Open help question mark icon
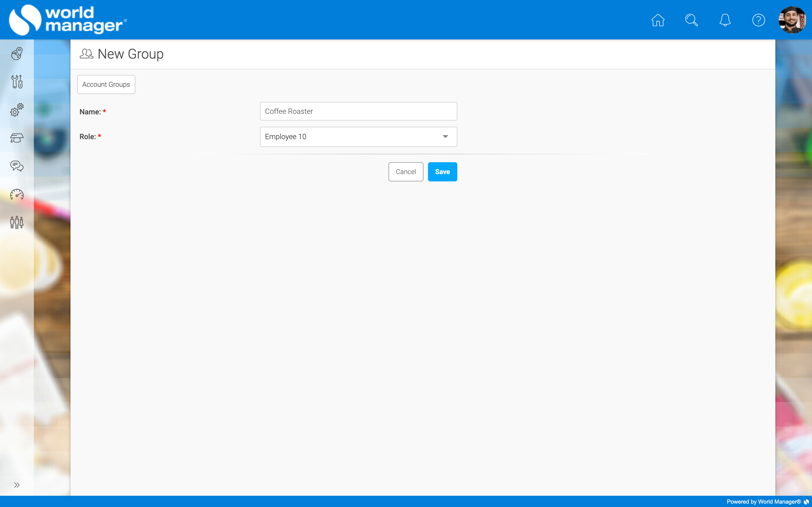Screen dimensions: 812x507 click(x=758, y=20)
